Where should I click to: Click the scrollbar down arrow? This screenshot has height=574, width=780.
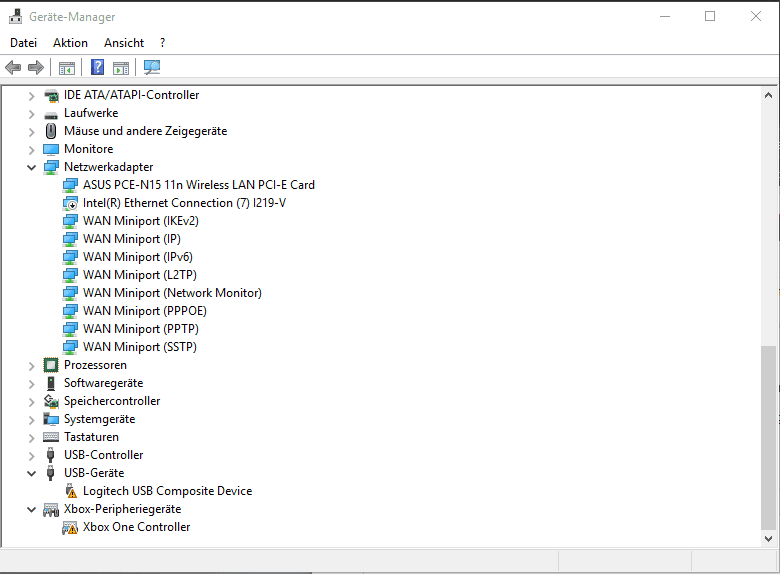pos(769,539)
